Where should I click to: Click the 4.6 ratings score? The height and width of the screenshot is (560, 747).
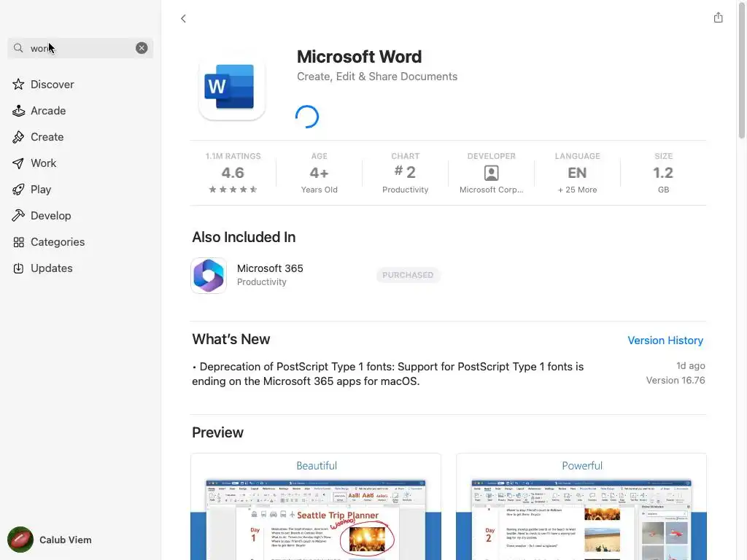pos(233,172)
